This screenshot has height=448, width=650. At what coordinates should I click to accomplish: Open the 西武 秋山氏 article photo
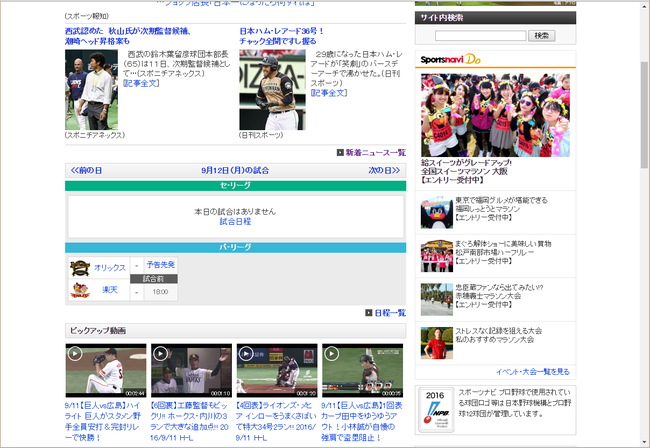pyautogui.click(x=91, y=90)
